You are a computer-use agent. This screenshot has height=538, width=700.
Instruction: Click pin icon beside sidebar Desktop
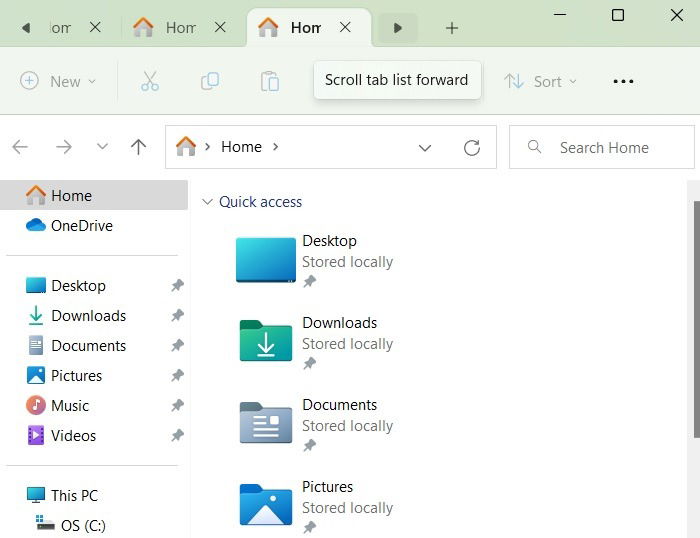177,285
